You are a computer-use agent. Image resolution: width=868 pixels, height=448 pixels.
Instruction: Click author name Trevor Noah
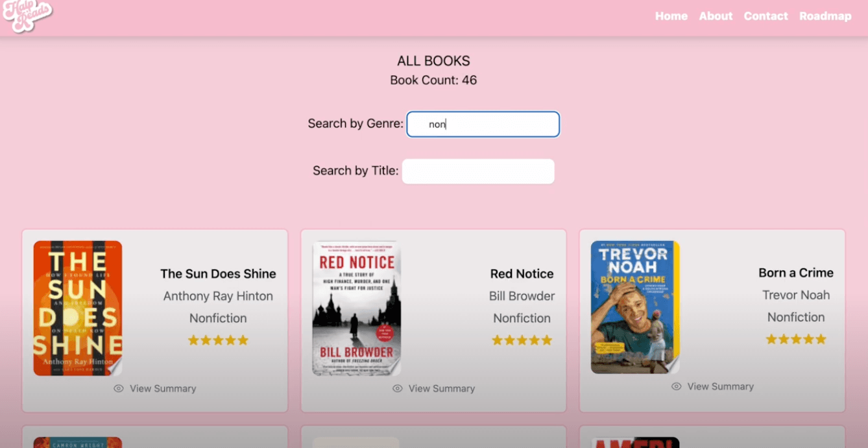tap(796, 295)
